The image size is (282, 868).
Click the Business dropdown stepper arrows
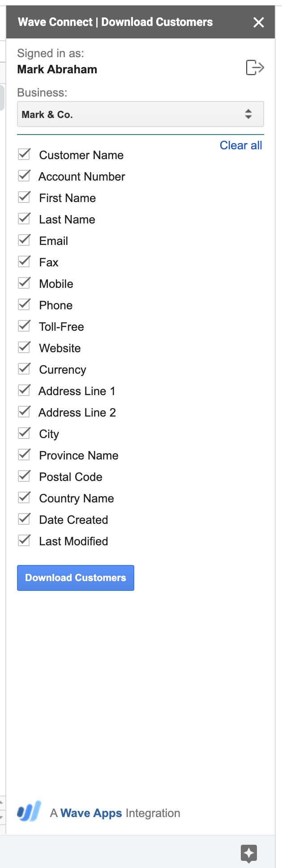pos(248,114)
